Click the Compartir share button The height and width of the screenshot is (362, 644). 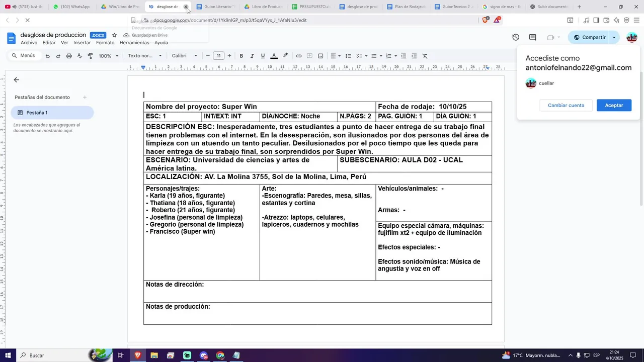point(589,37)
